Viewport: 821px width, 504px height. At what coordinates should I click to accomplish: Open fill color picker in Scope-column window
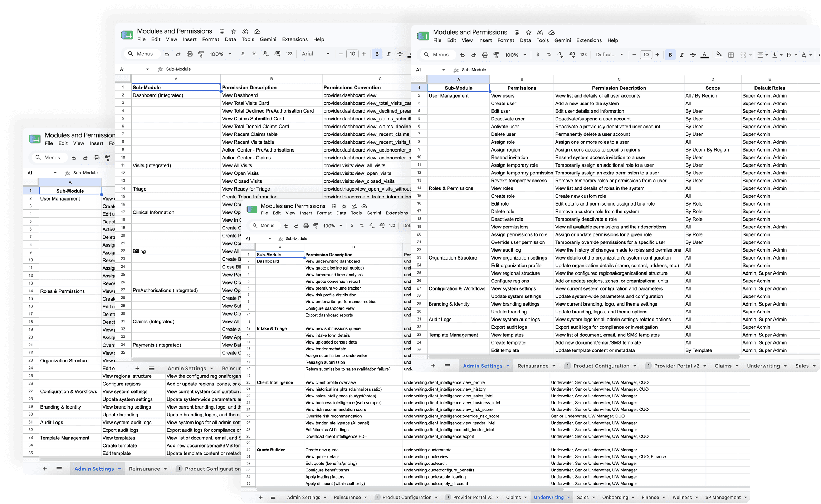[719, 55]
